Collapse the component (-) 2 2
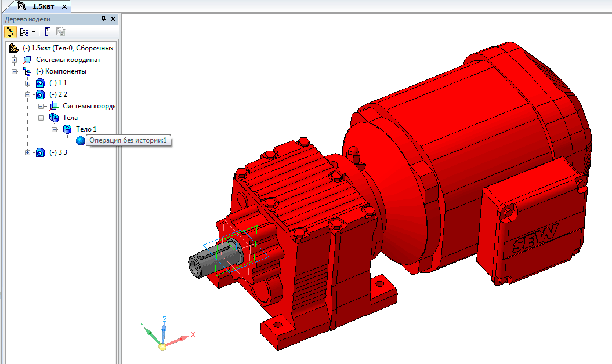Viewport: 612px width, 364px height. click(27, 94)
